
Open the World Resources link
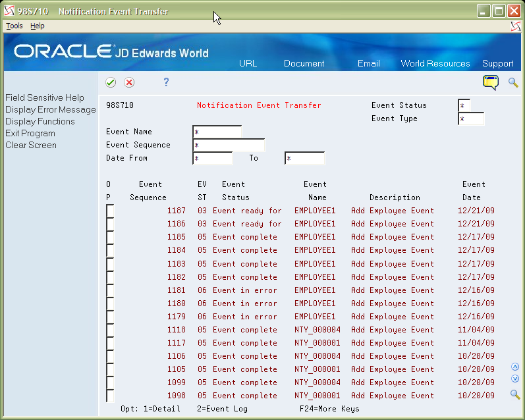pos(435,63)
